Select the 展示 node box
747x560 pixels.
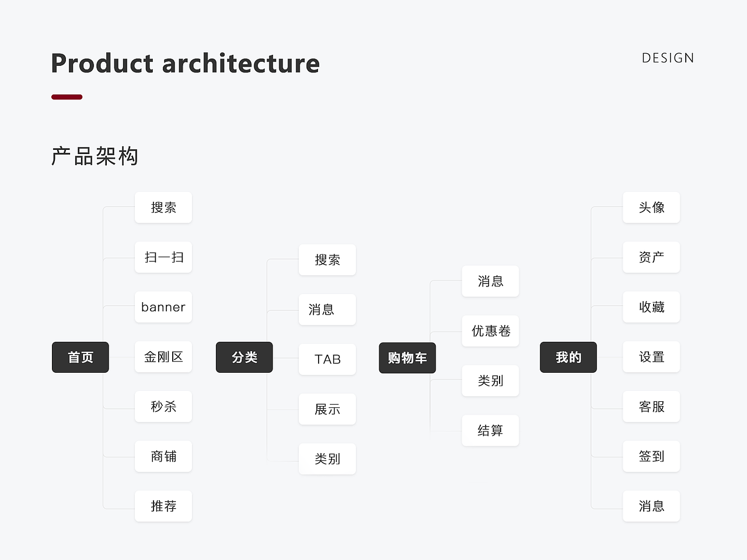click(327, 409)
